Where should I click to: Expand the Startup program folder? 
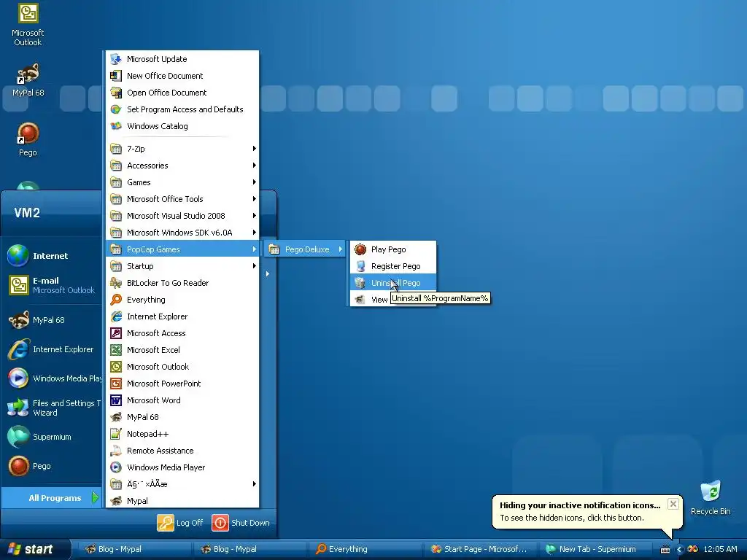pyautogui.click(x=182, y=265)
